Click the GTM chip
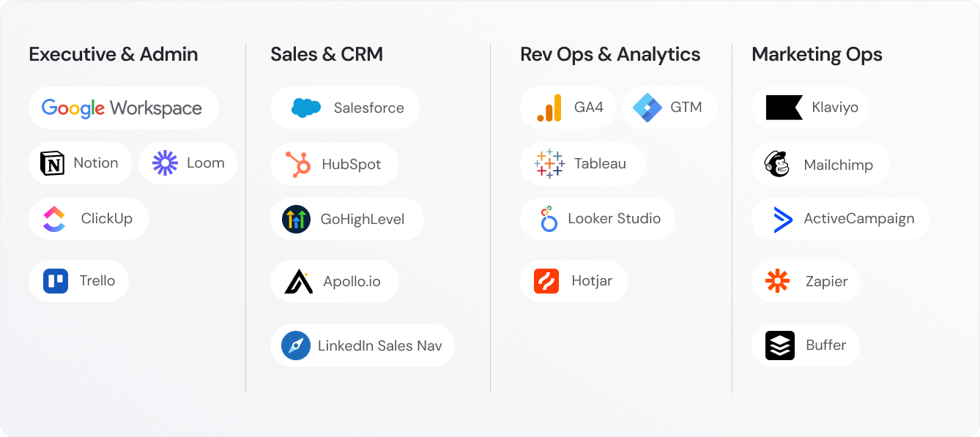This screenshot has height=437, width=980. 669,108
